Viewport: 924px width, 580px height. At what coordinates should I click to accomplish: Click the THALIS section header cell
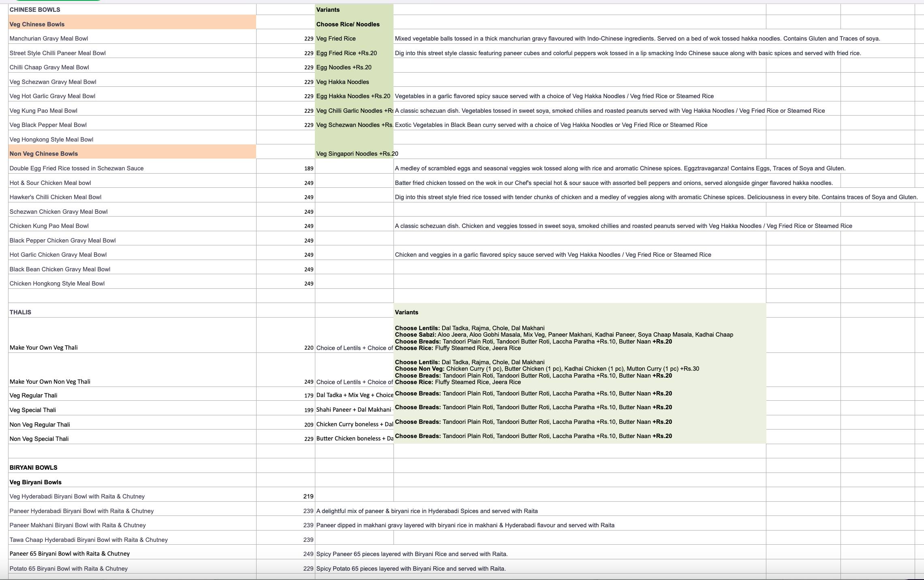(x=20, y=312)
